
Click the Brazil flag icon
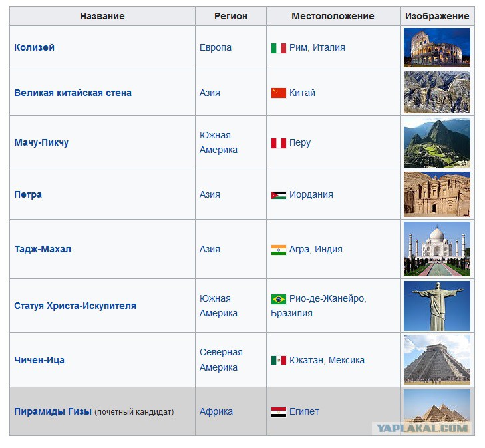pyautogui.click(x=278, y=299)
